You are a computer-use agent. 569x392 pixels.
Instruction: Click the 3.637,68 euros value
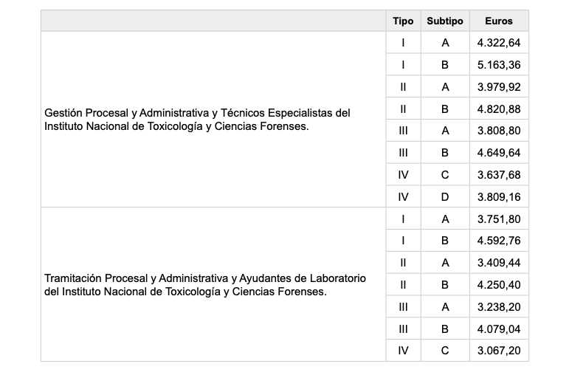coord(499,175)
